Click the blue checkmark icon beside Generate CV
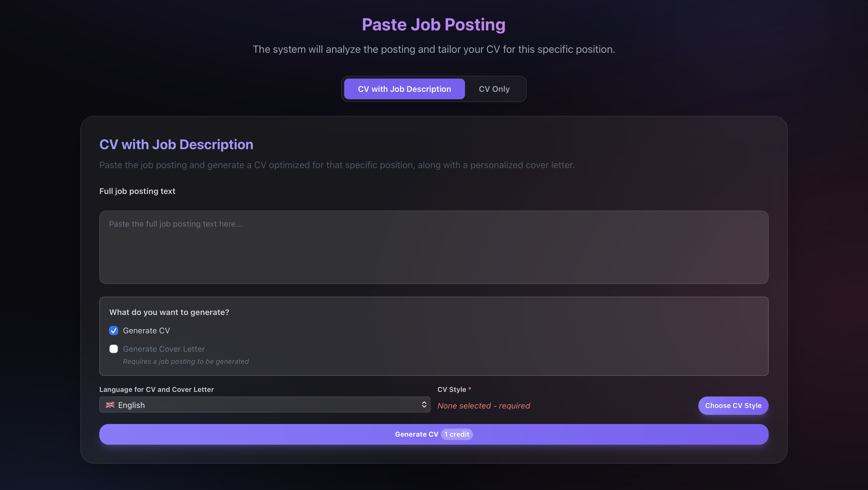868x490 pixels. click(x=114, y=330)
